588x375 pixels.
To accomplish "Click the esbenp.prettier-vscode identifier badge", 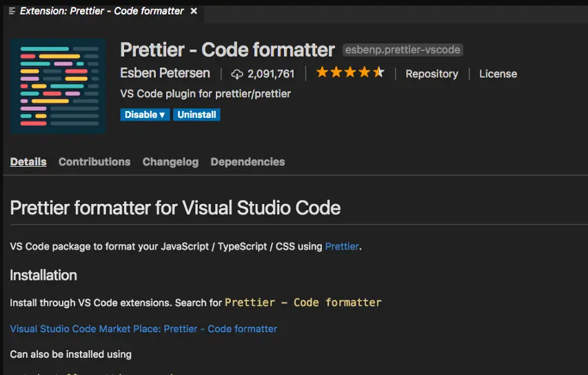I will click(x=403, y=50).
